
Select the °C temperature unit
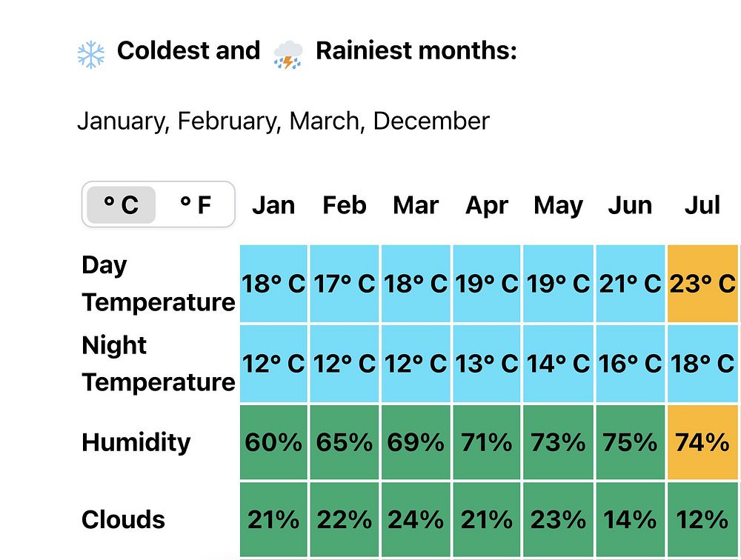[x=122, y=205]
